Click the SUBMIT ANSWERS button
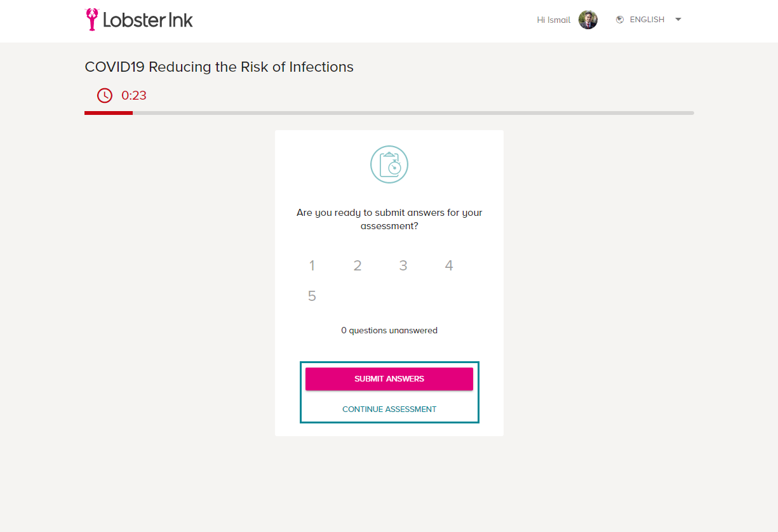 389,379
